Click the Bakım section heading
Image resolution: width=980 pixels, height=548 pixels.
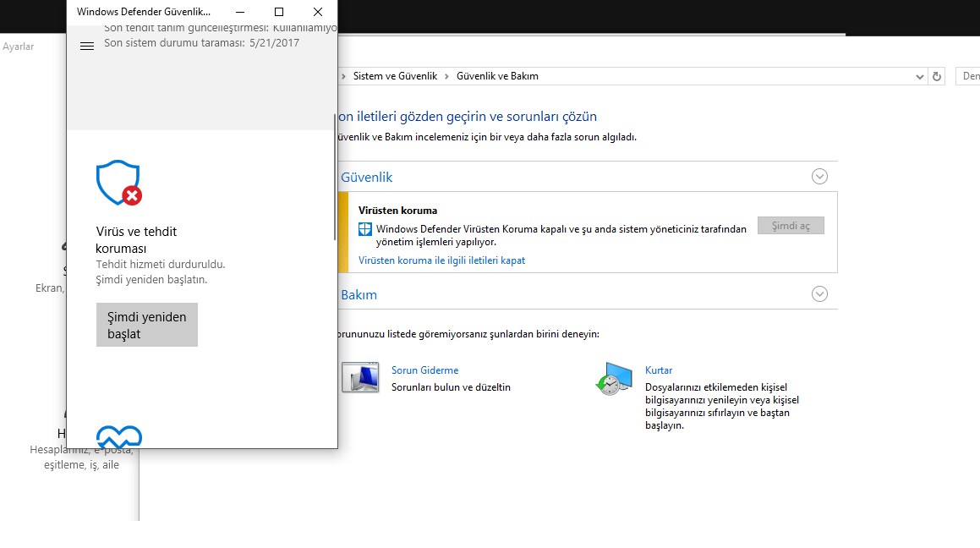tap(359, 295)
